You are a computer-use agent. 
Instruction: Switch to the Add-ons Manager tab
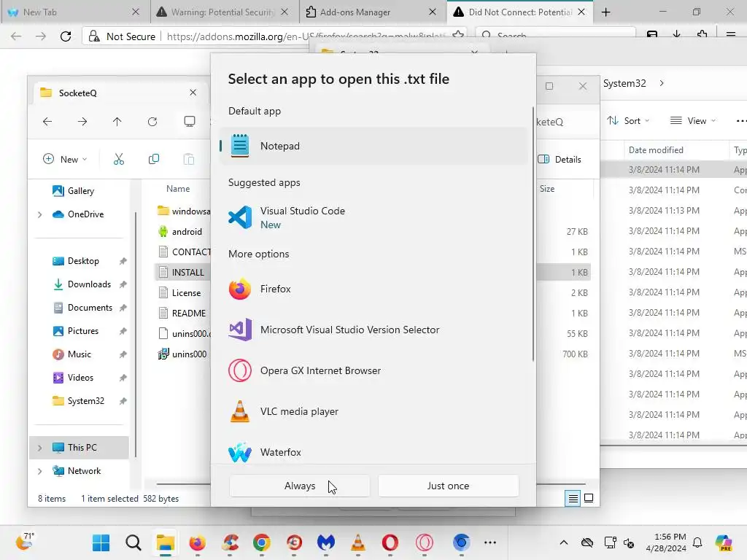pos(371,12)
